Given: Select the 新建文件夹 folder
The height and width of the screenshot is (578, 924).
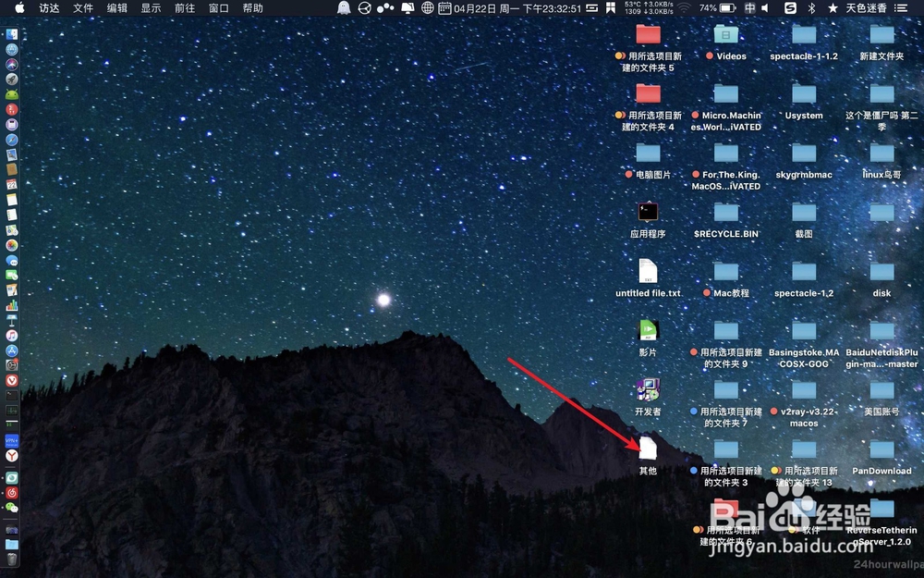Looking at the screenshot, I should point(881,42).
